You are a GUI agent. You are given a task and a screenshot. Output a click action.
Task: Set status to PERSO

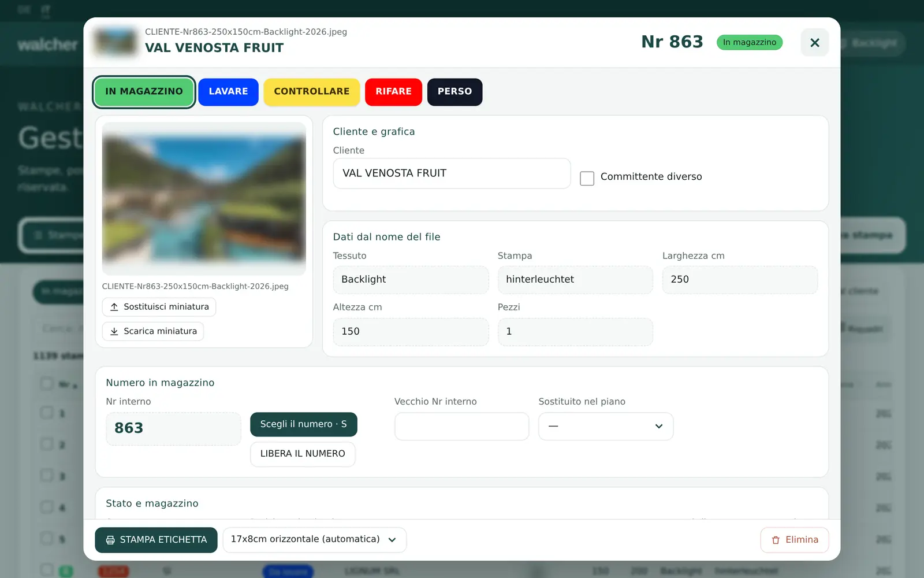[x=454, y=92]
